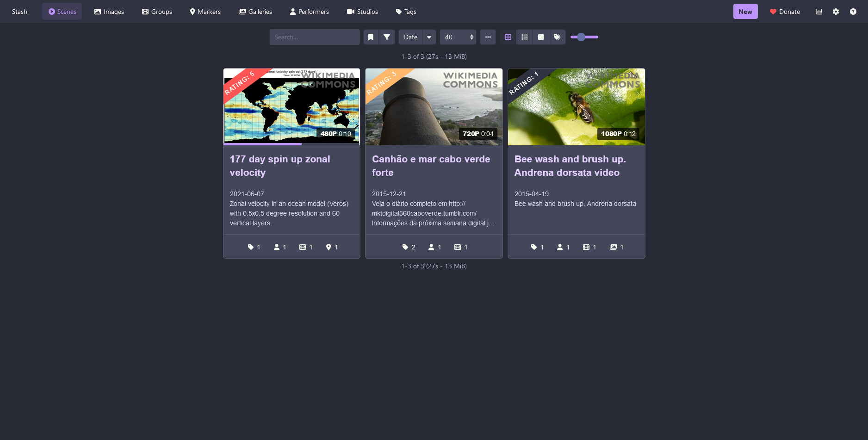The image size is (868, 440).
Task: Open the 40 per-page selector
Action: (x=458, y=37)
